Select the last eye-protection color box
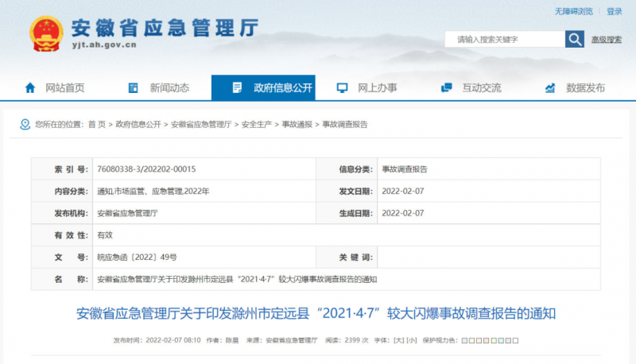The height and width of the screenshot is (364, 636). [515, 340]
